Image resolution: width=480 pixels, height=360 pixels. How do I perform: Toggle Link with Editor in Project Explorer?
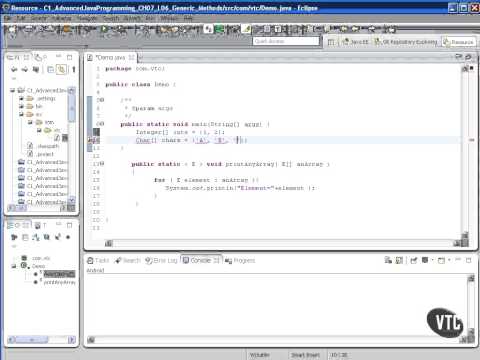tap(61, 69)
